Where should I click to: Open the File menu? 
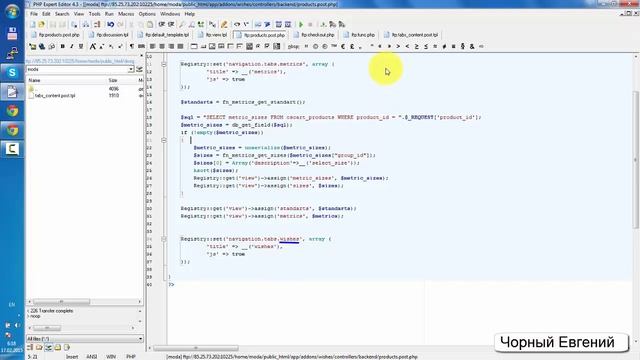pyautogui.click(x=34, y=14)
